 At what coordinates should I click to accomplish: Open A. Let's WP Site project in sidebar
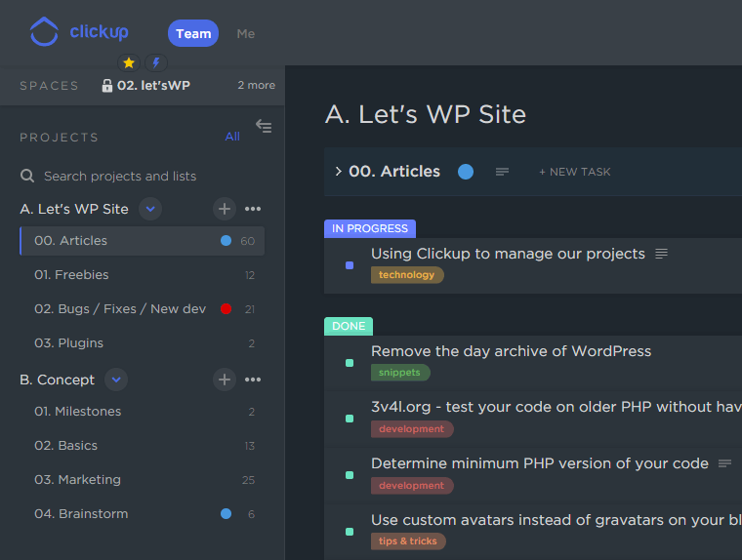click(x=74, y=209)
